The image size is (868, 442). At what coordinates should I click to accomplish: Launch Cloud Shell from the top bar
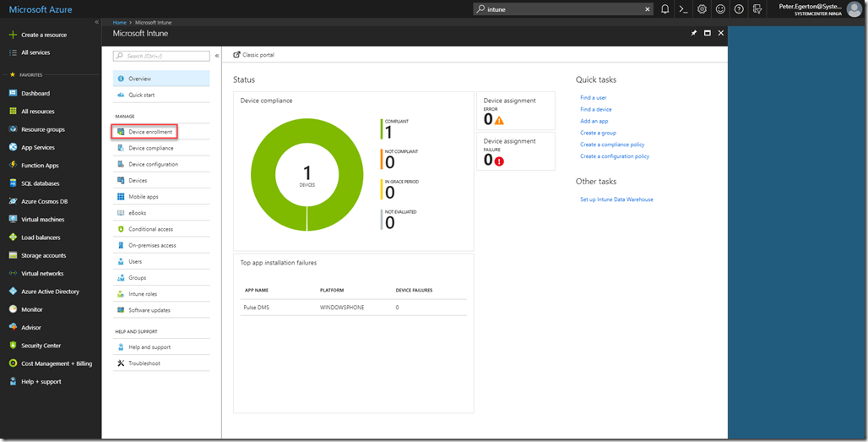point(683,9)
